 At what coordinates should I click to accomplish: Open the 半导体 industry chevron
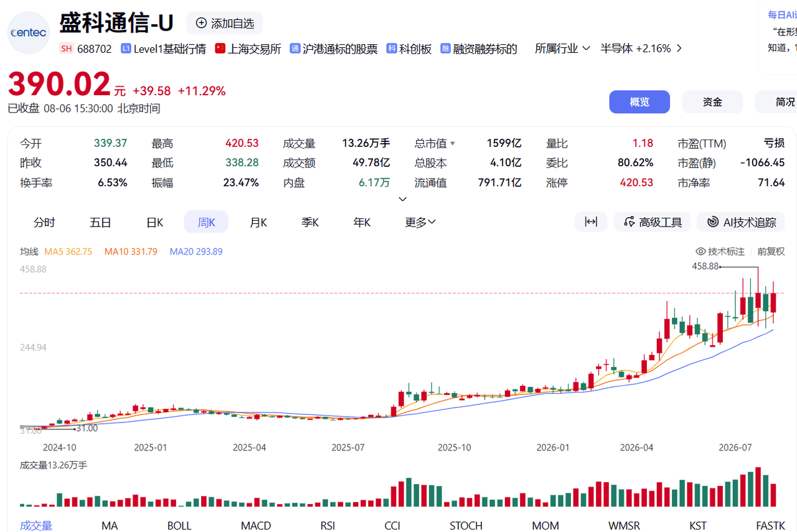pos(679,49)
